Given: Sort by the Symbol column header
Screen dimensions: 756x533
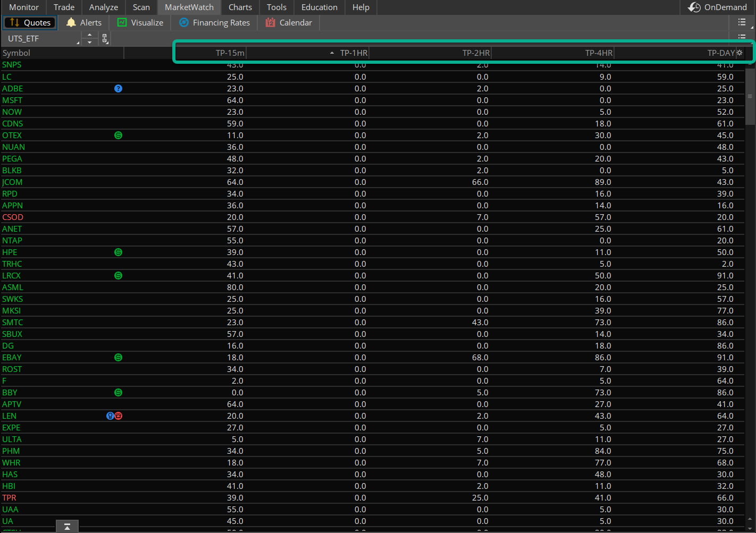Looking at the screenshot, I should coord(62,53).
